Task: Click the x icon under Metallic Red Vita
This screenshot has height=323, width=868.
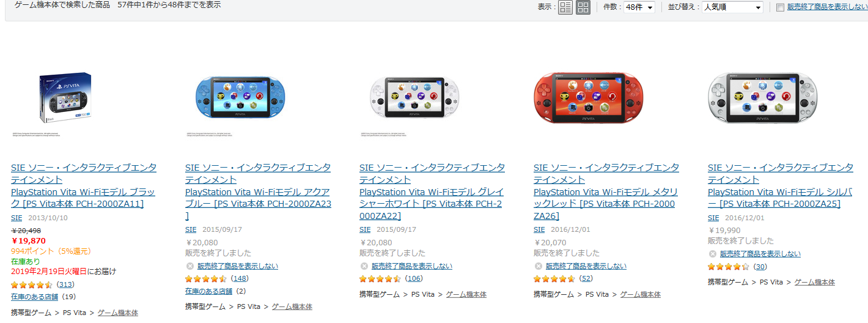Action: (538, 266)
